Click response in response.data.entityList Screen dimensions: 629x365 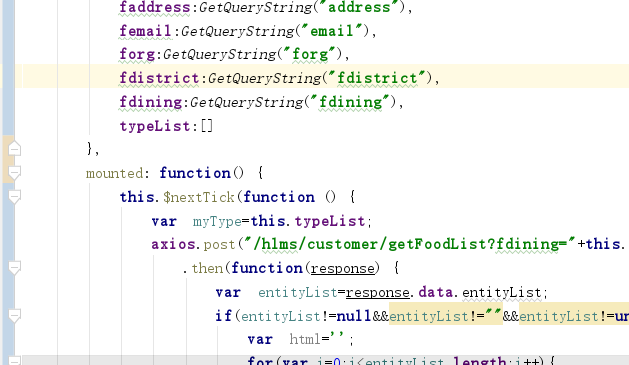(x=377, y=292)
